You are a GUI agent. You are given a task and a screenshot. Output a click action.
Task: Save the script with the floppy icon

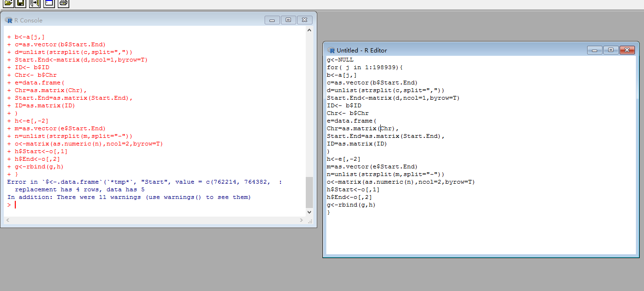[x=21, y=4]
